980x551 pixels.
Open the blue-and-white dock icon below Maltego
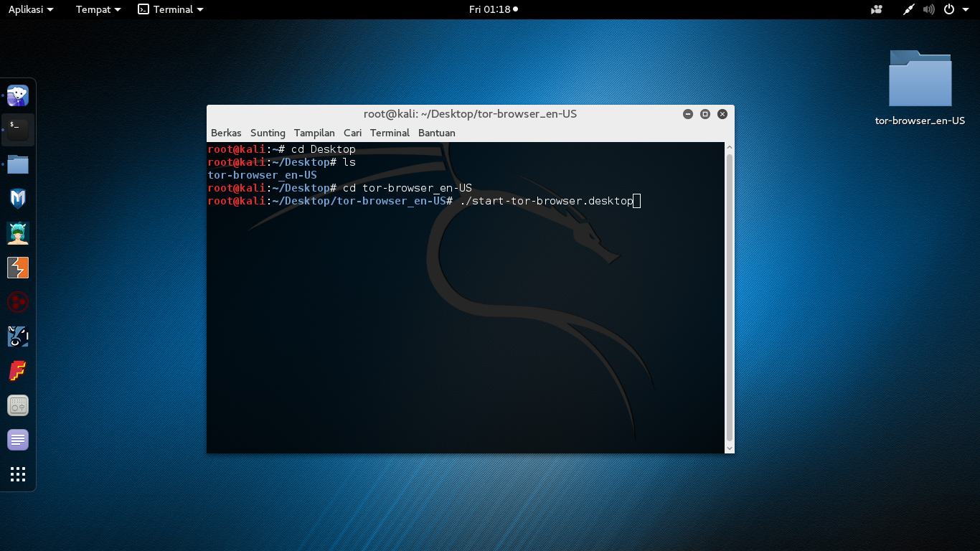tap(18, 336)
